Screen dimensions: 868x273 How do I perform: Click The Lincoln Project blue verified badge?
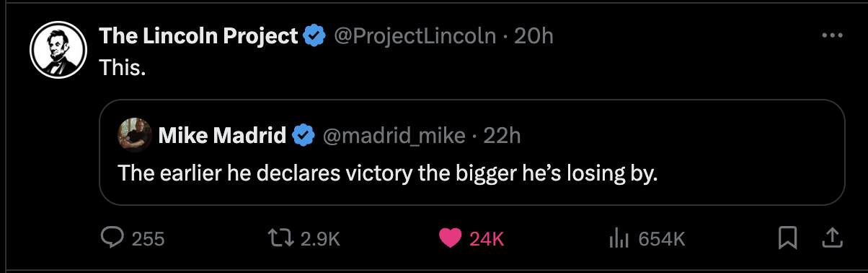tap(314, 35)
